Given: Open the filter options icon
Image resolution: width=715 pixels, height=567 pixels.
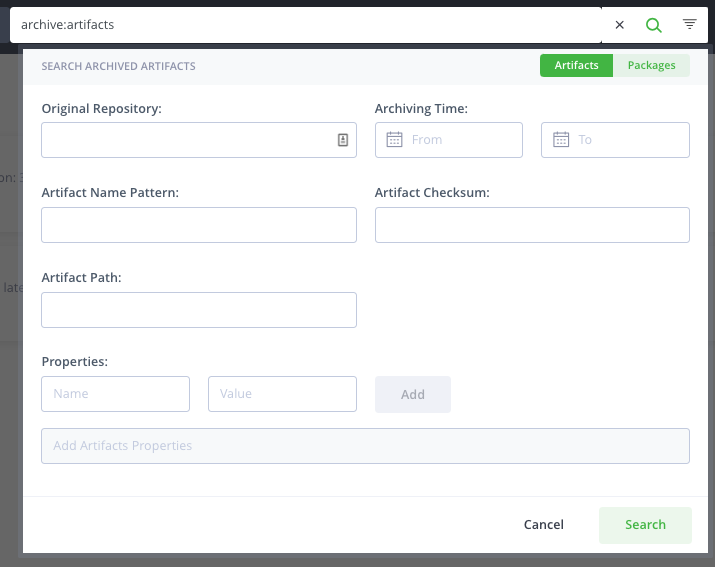Looking at the screenshot, I should click(x=689, y=24).
